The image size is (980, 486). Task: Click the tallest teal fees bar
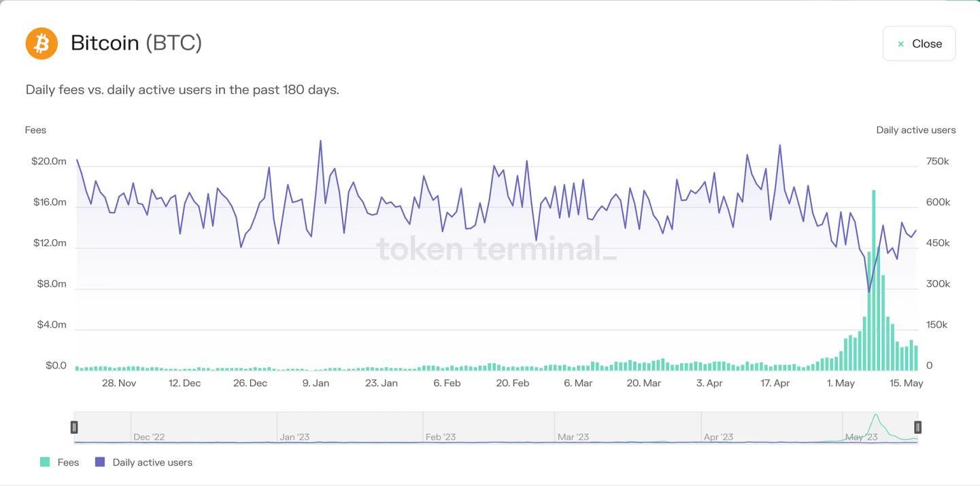point(874,280)
